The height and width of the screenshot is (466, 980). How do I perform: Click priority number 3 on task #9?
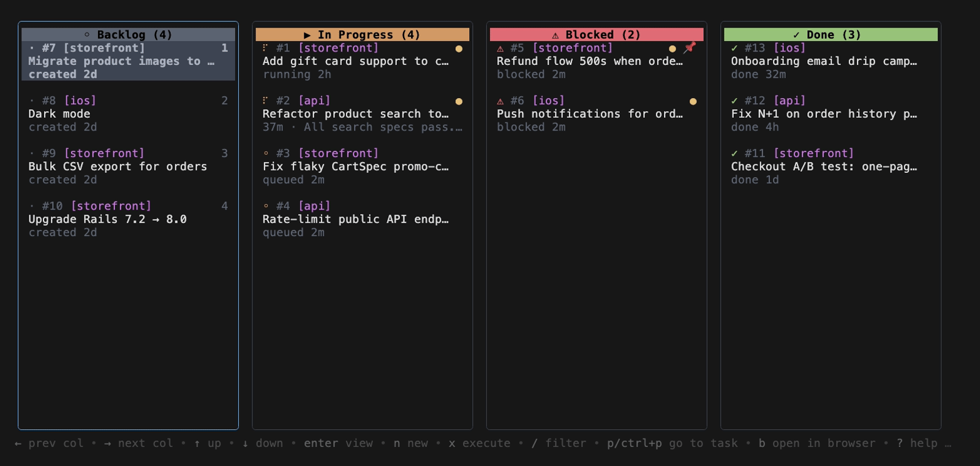pos(224,153)
